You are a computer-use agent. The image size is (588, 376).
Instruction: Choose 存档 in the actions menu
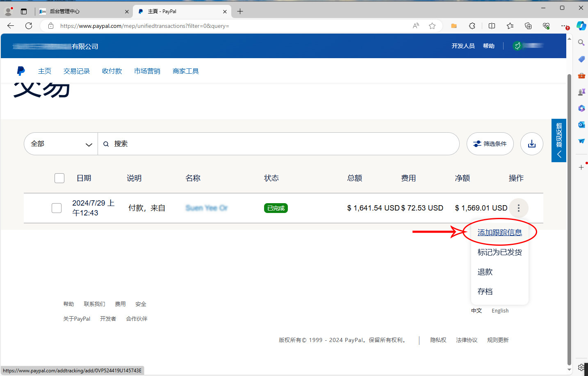(485, 292)
